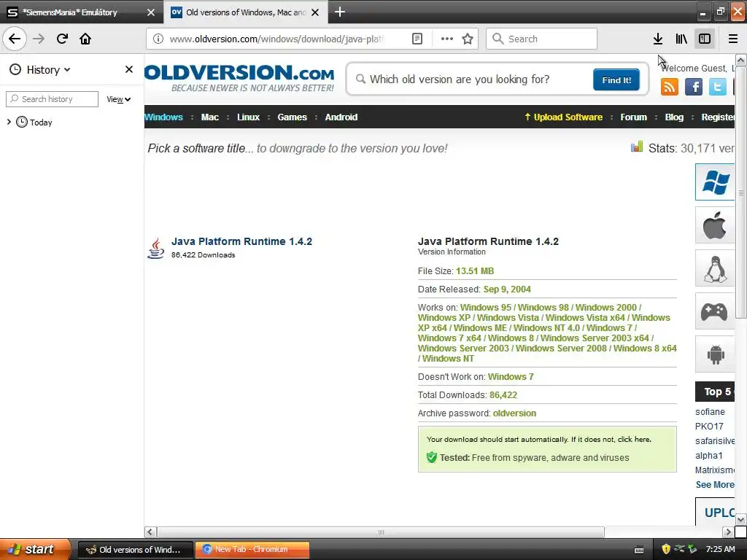Bookmark this page with star icon
The image size is (747, 560).
[468, 39]
